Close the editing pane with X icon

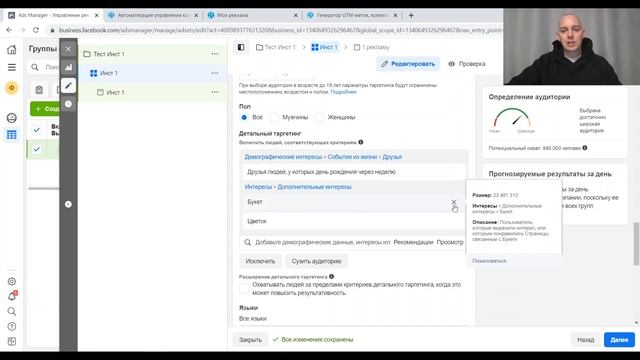68,49
